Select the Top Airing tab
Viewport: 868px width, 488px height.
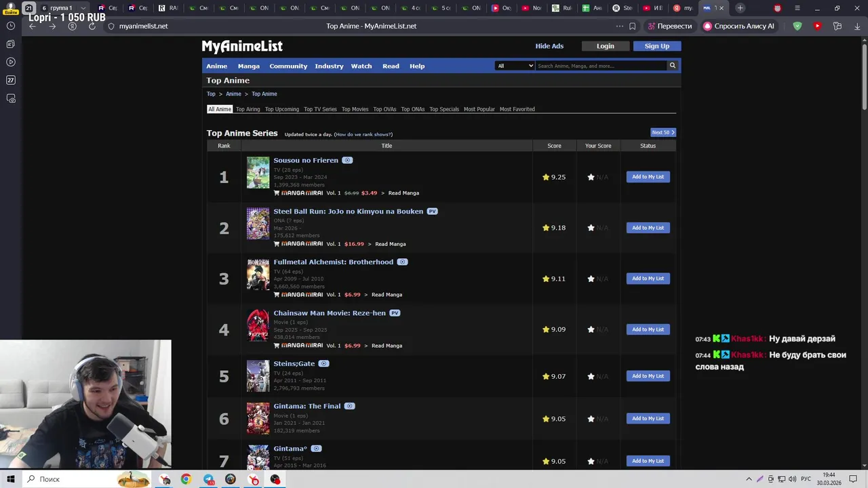point(248,109)
